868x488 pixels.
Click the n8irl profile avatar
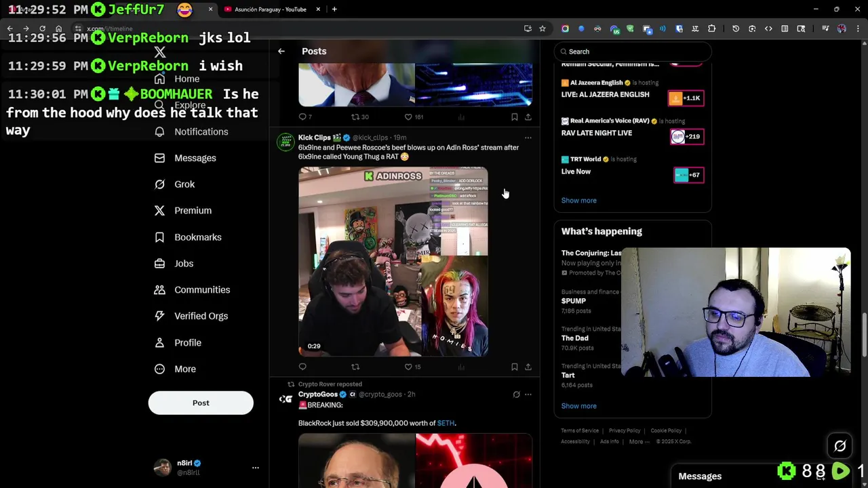[163, 468]
